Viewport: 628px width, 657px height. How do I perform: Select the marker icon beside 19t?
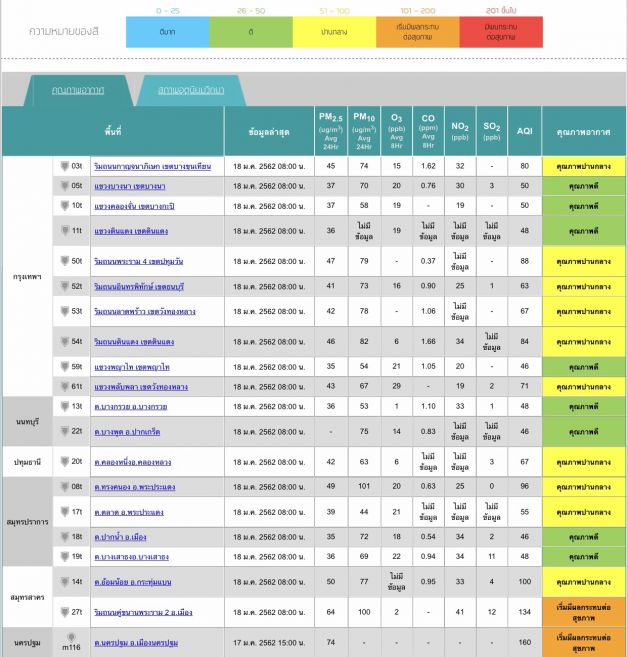(65, 556)
